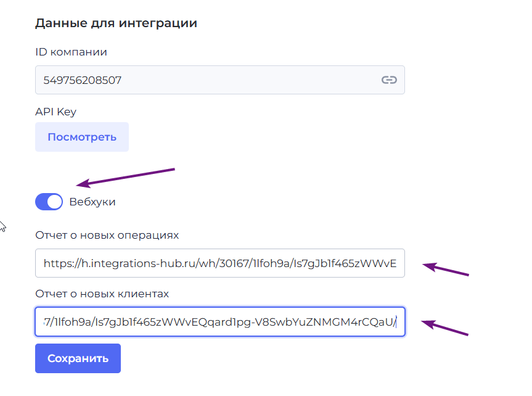Click the purple arrow beside the clients URL field
532x396 pixels.
click(x=445, y=328)
